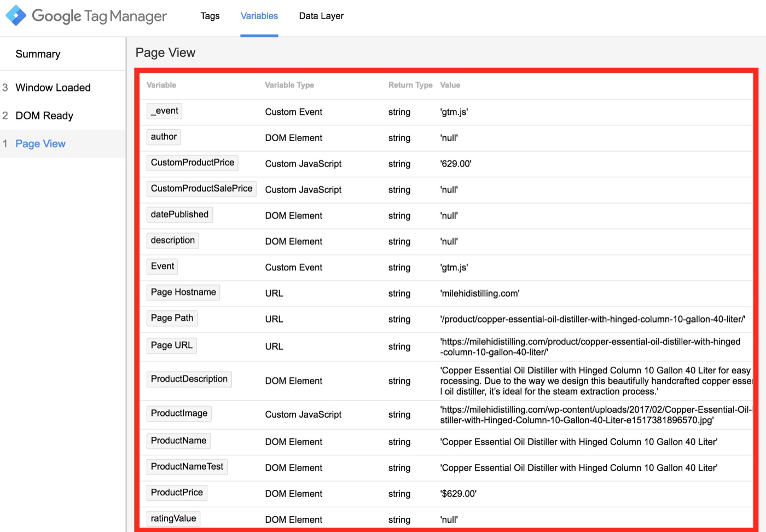Click the ProductDescription variable chip

pos(189,379)
